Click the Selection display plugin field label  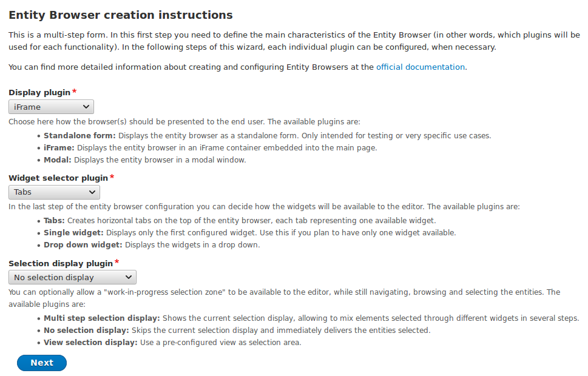pyautogui.click(x=61, y=264)
